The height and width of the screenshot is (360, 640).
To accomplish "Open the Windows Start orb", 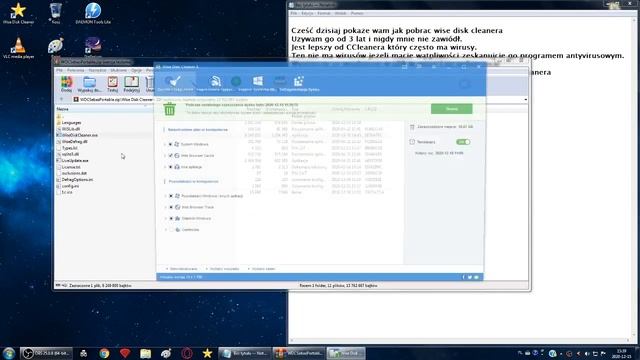I will click(9, 353).
